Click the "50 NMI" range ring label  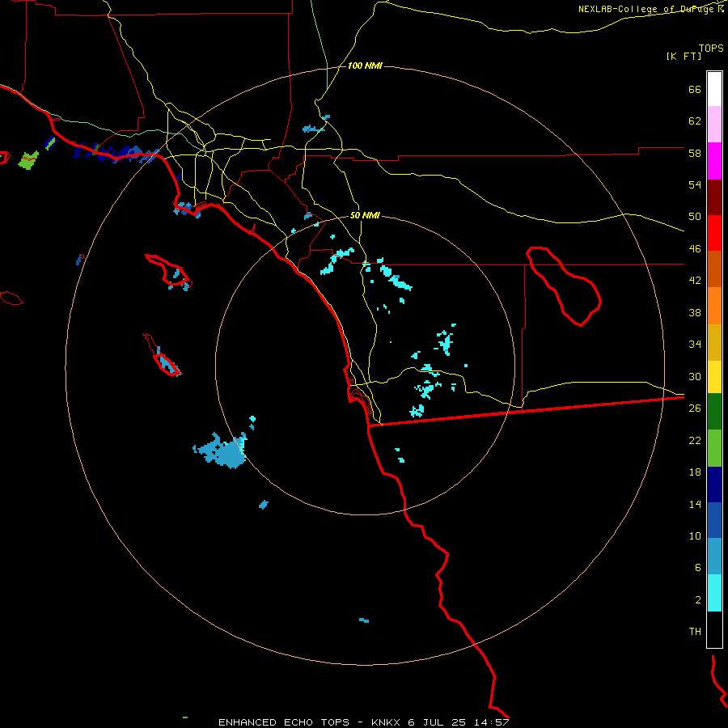pyautogui.click(x=365, y=215)
